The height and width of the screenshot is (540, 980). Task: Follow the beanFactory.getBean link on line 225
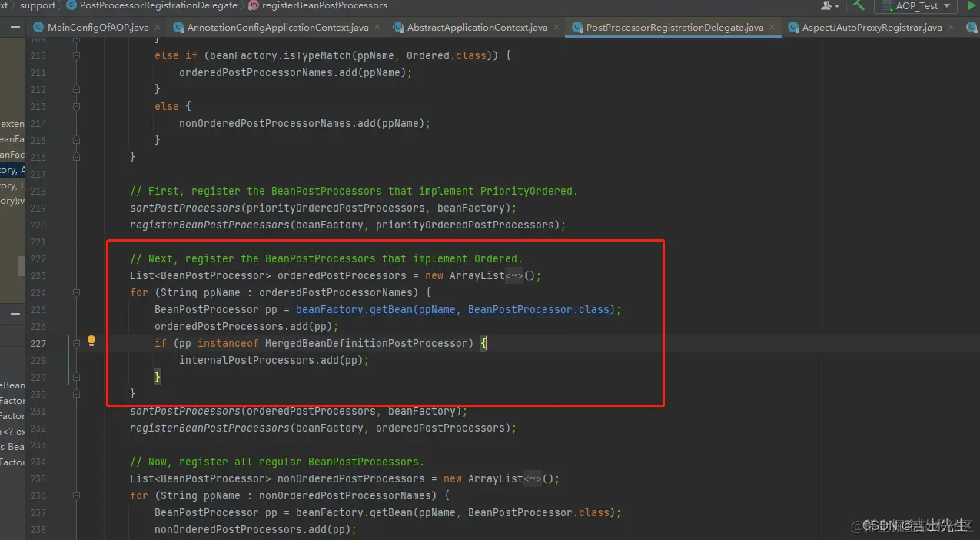pos(456,309)
